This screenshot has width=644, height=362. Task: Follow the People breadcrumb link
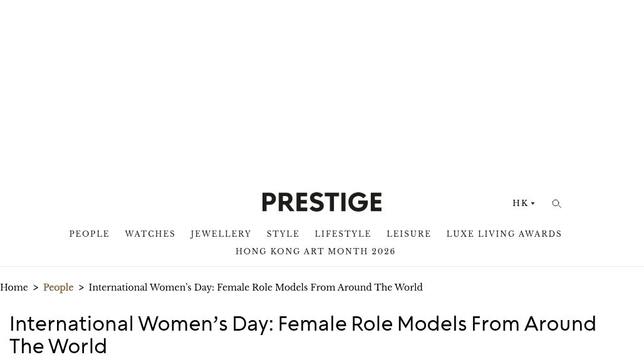point(58,288)
